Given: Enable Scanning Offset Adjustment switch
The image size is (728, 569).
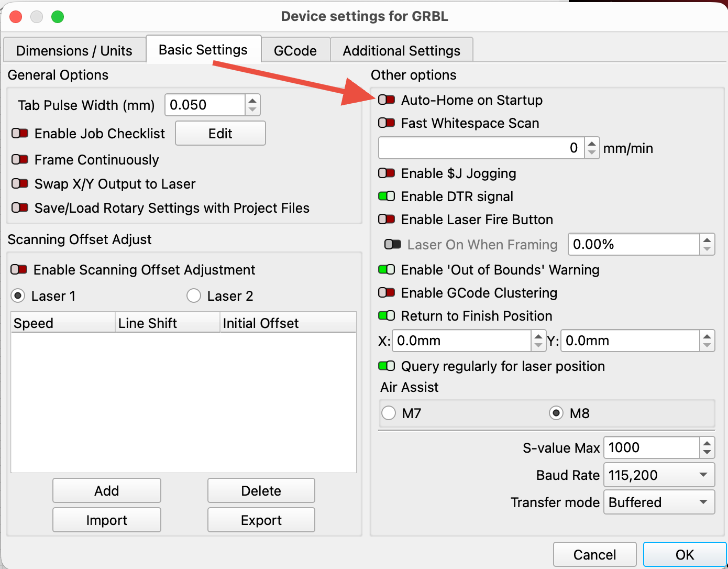Looking at the screenshot, I should coord(19,269).
